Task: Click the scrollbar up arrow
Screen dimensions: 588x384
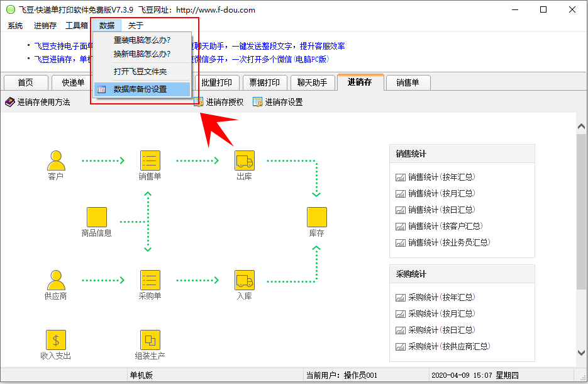Action: point(581,127)
